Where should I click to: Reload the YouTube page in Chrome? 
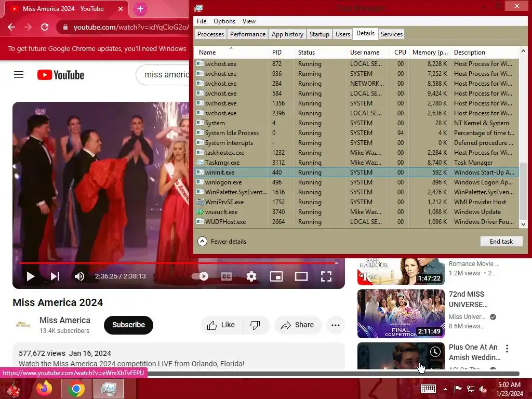(45, 27)
